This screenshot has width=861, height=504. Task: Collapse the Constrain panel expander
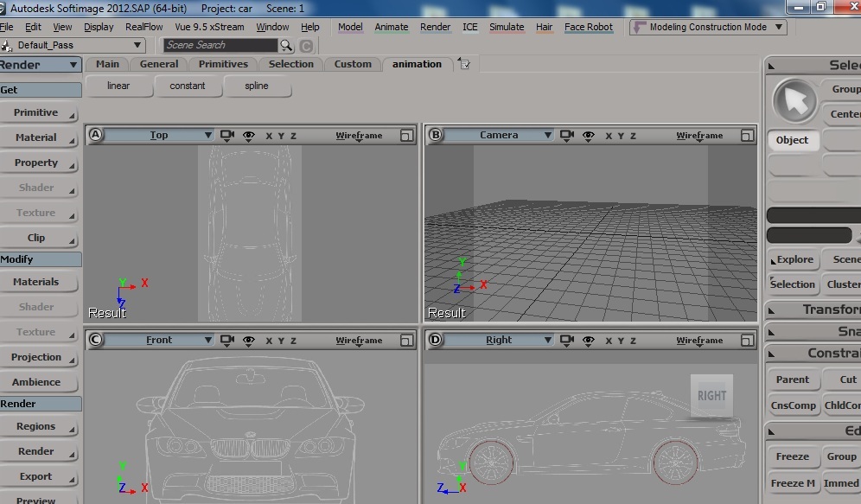coord(771,354)
